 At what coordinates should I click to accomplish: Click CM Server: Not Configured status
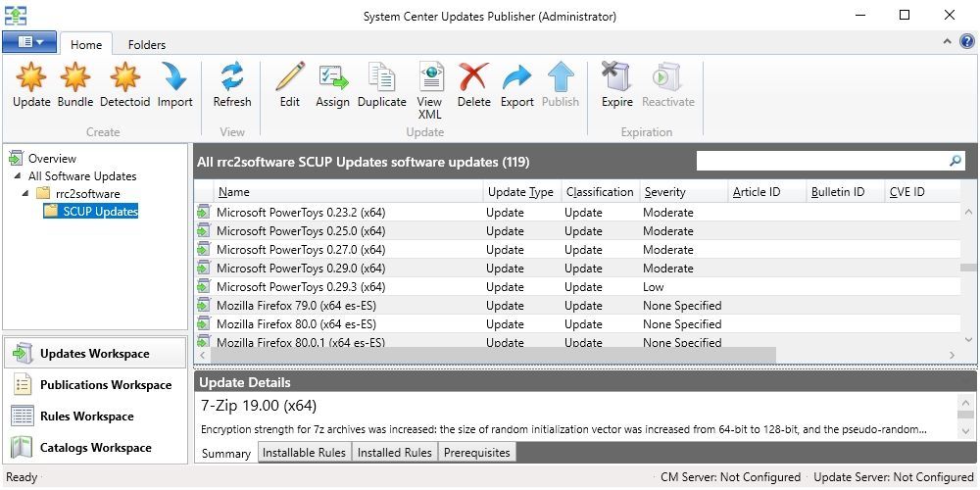coord(730,477)
